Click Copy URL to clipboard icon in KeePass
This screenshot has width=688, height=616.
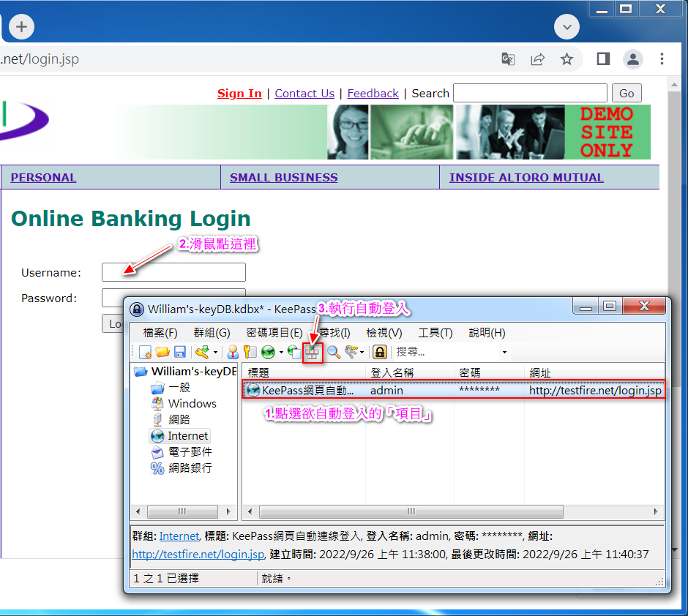pos(294,352)
